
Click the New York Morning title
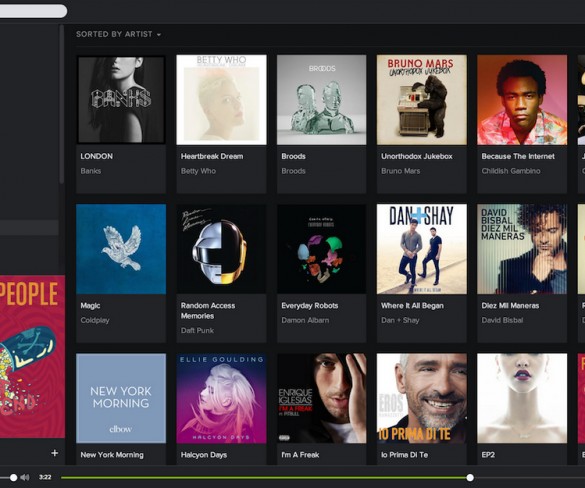(112, 455)
